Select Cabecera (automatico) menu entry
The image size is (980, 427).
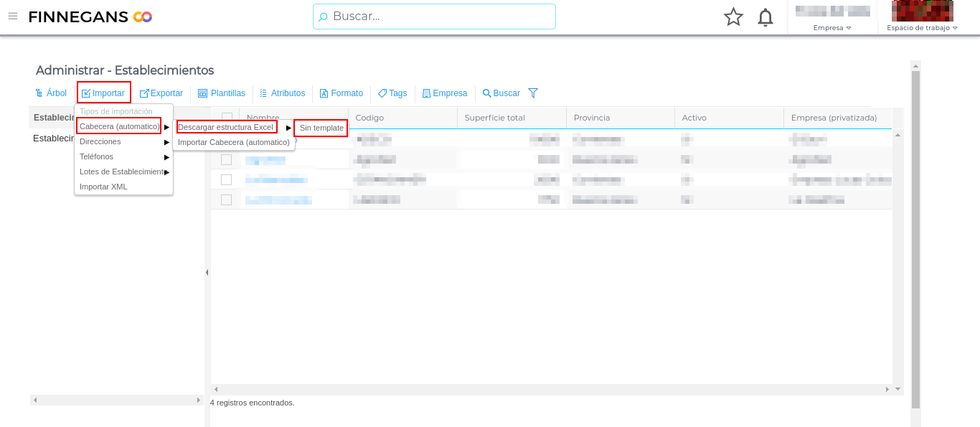[x=119, y=126]
